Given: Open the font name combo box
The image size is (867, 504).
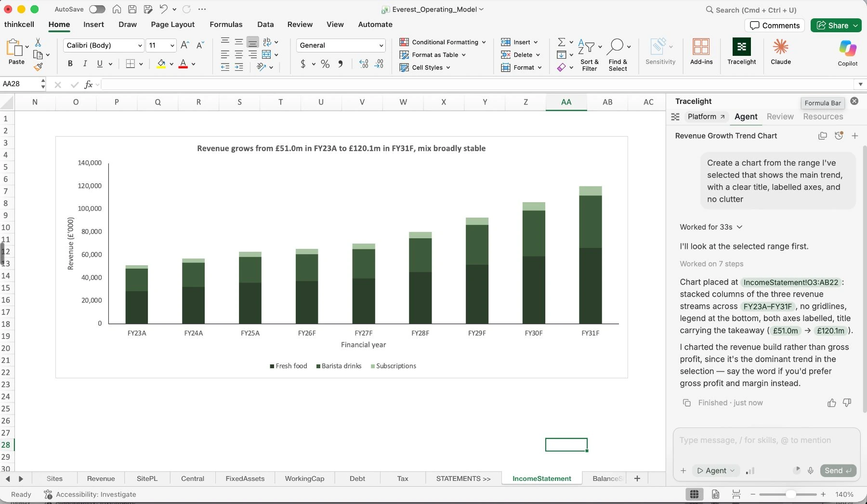Looking at the screenshot, I should tap(104, 45).
